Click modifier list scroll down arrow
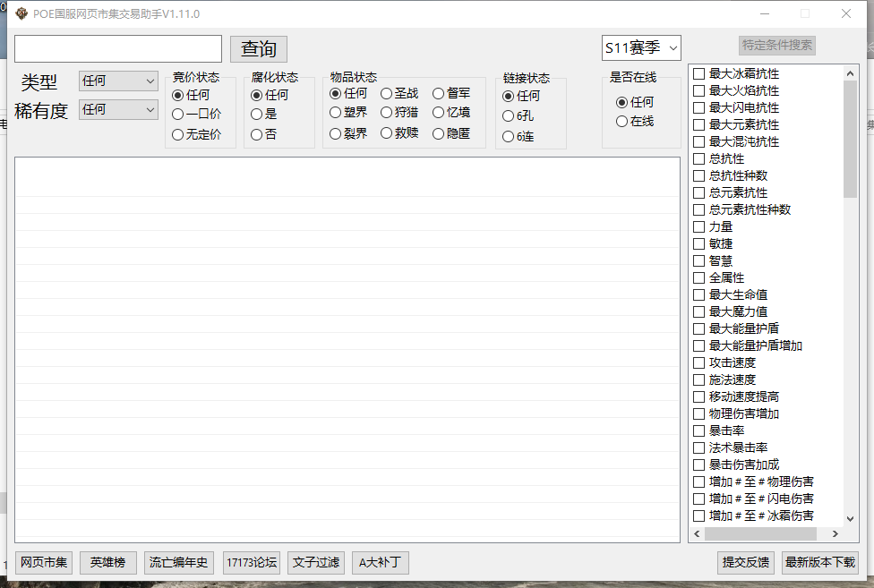 850,519
